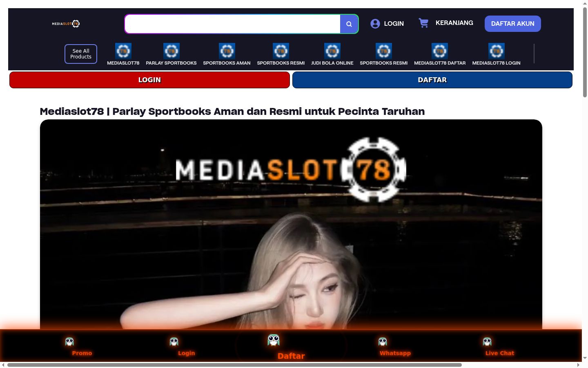588x368 pixels.
Task: Focus the search input field
Action: [x=233, y=24]
